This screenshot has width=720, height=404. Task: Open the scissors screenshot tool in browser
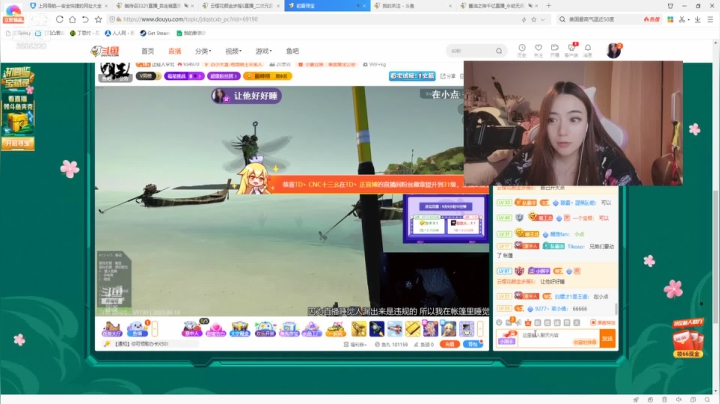[682, 19]
